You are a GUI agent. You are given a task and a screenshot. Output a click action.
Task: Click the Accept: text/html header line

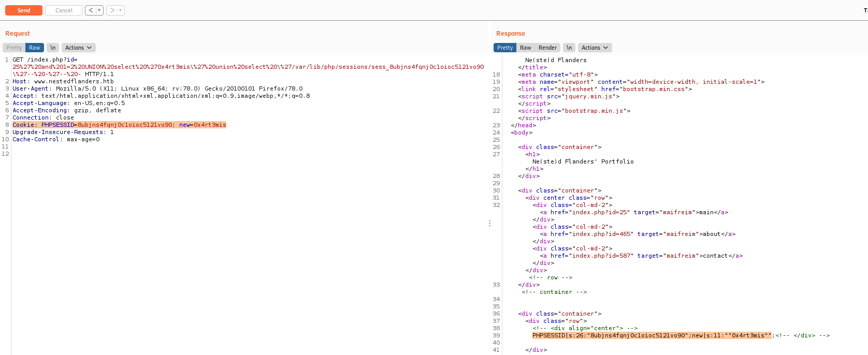click(x=161, y=96)
